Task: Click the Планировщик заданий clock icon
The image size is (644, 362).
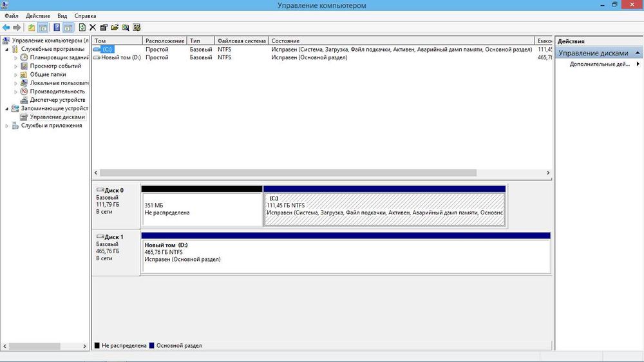Action: tap(24, 57)
